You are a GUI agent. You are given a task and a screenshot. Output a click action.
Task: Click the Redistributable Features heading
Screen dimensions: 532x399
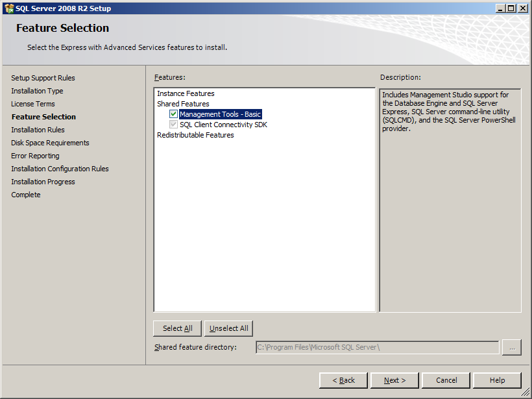coord(195,135)
